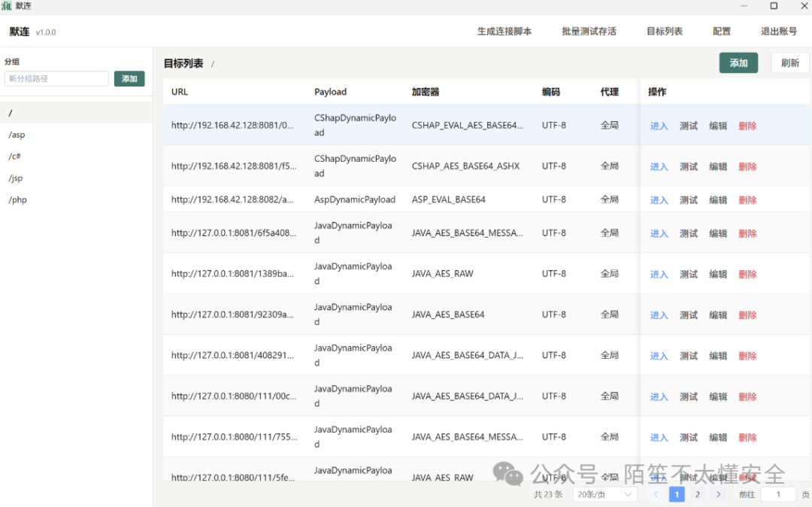The height and width of the screenshot is (507, 812).
Task: Select the root / group
Action: pos(76,112)
